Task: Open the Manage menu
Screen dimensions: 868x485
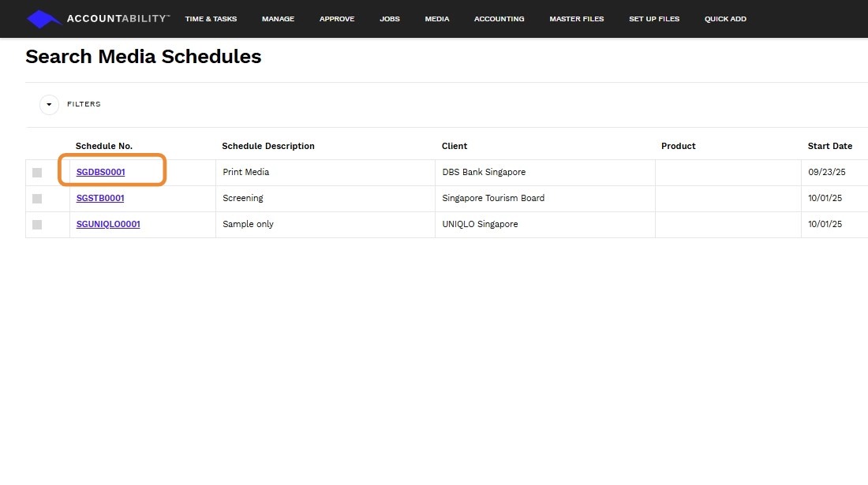Action: [x=278, y=19]
